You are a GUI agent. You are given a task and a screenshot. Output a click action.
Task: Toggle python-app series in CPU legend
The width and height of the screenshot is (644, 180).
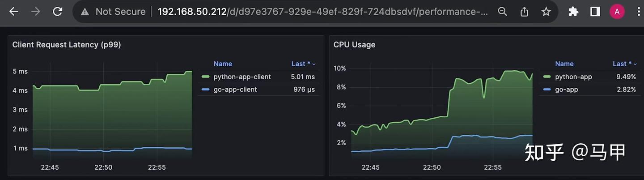click(573, 77)
